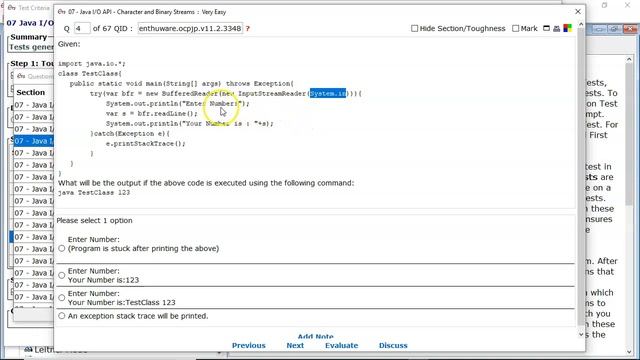Screen dimensions: 640x360
Task: Click the Previous link
Action: tap(249, 345)
